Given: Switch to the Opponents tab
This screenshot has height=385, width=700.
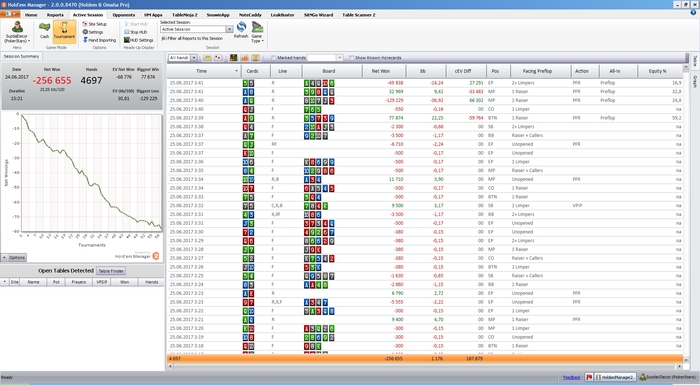Looking at the screenshot, I should [124, 15].
